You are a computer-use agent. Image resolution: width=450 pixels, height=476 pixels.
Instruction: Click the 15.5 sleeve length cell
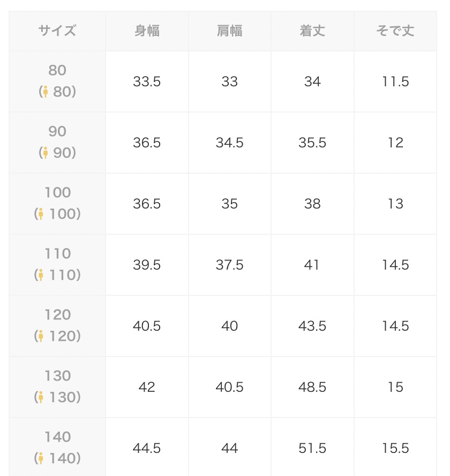tap(395, 447)
